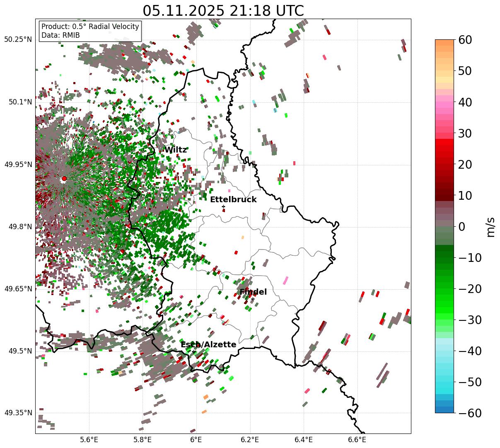Click the colorbar −20 tick label
The image size is (500, 448).
coord(470,288)
